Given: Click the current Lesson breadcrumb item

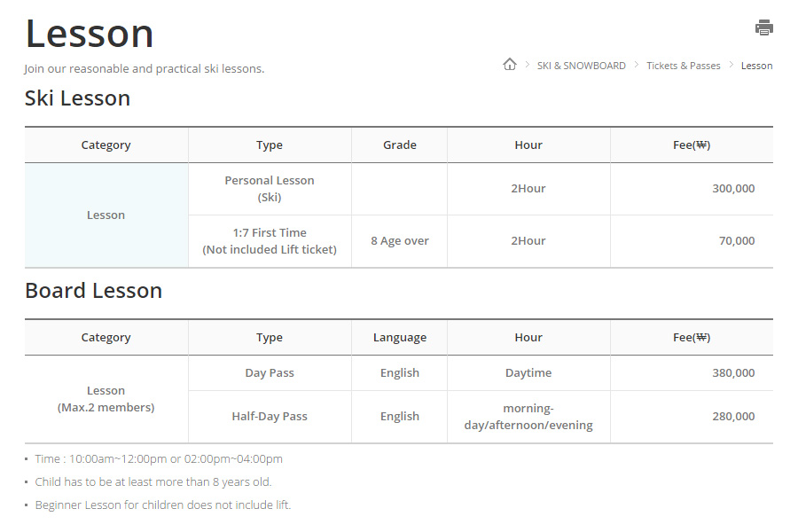Looking at the screenshot, I should [x=756, y=66].
